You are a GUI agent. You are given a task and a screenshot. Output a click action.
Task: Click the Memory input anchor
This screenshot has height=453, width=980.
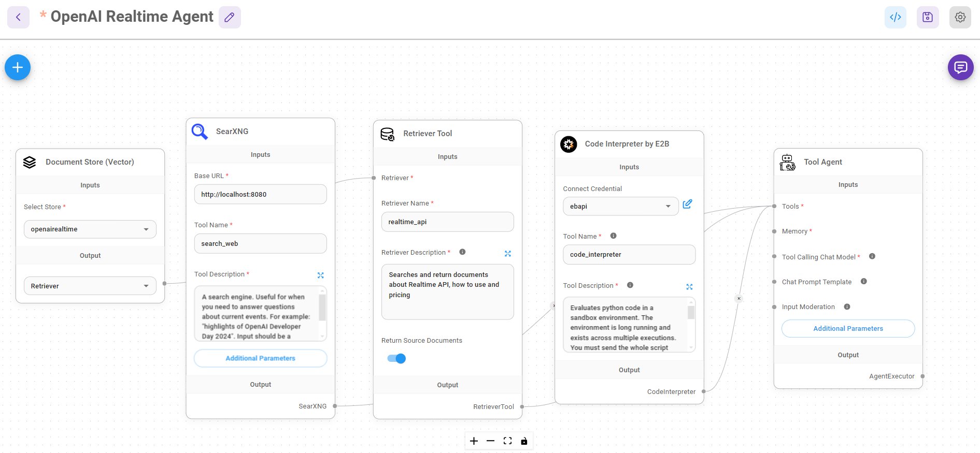pyautogui.click(x=774, y=231)
